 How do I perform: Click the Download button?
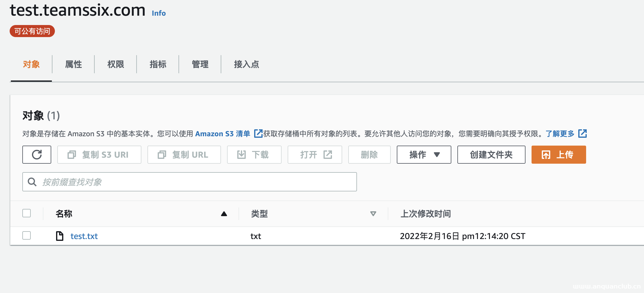point(254,155)
